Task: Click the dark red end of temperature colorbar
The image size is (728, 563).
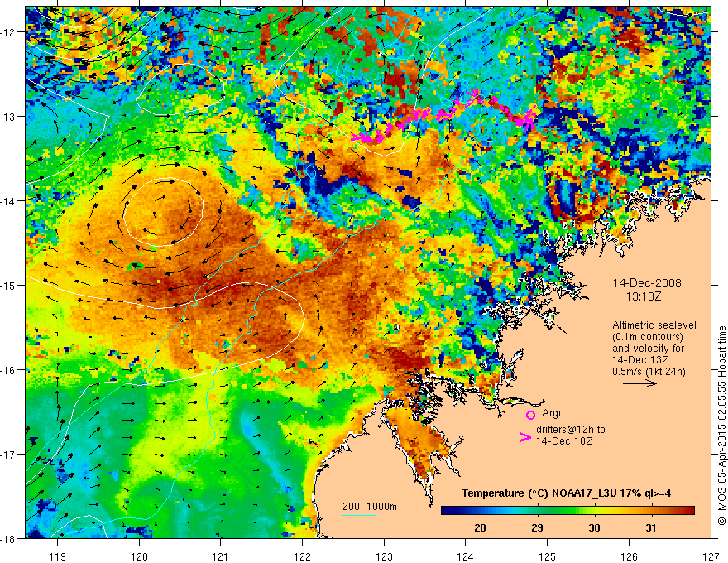Action: [687, 511]
